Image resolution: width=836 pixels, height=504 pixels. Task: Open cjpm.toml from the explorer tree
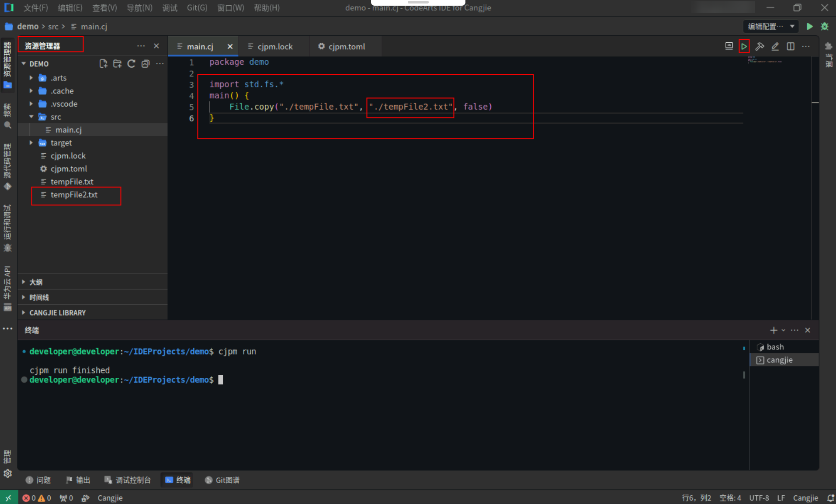(x=93, y=169)
